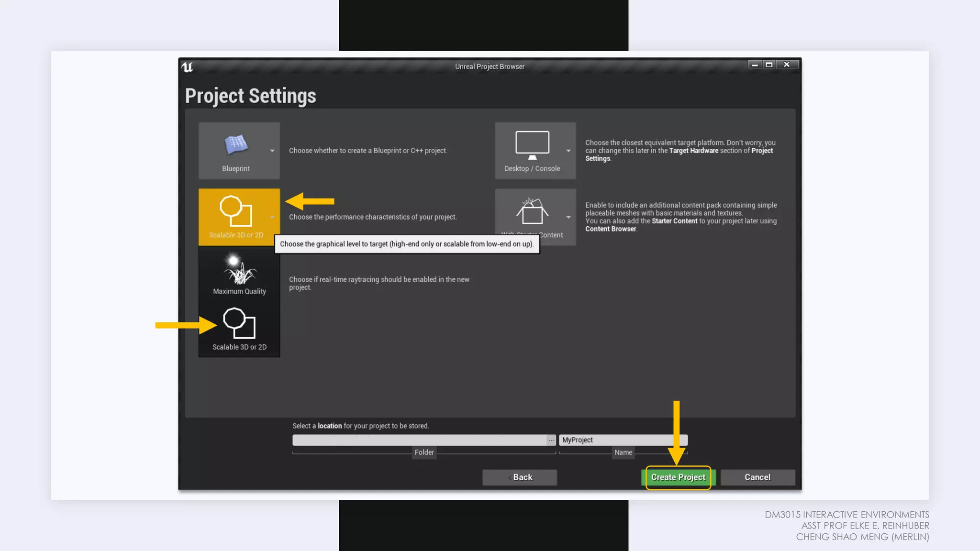Click the 'Name' label under project name

[623, 452]
